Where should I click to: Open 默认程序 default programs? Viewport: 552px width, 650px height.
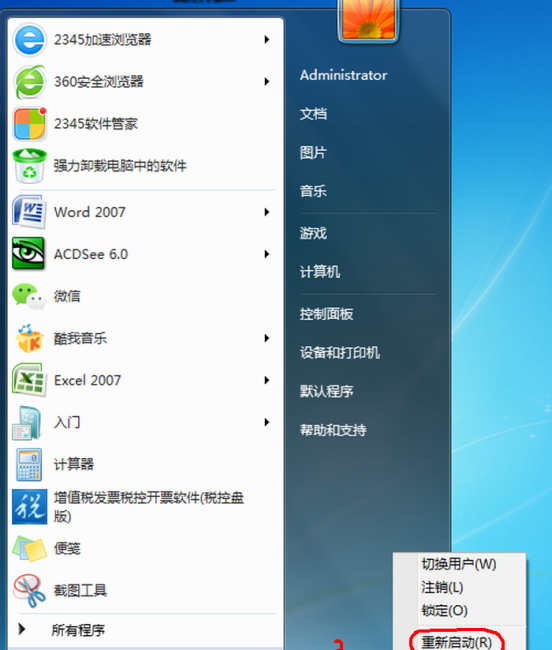327,391
